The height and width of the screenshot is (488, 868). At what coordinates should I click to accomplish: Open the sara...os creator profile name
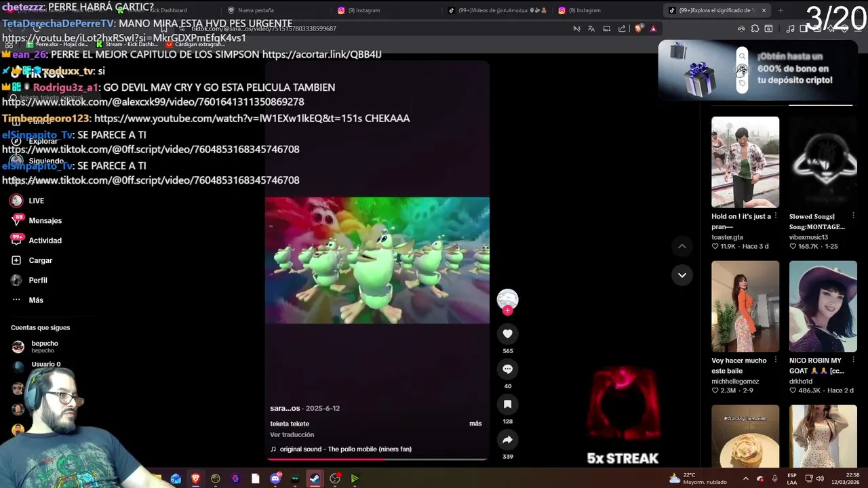tap(285, 408)
